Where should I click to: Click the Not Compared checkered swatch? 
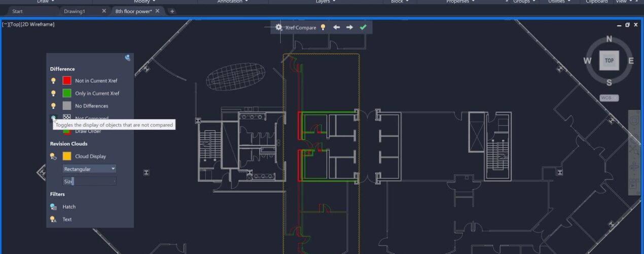[67, 118]
